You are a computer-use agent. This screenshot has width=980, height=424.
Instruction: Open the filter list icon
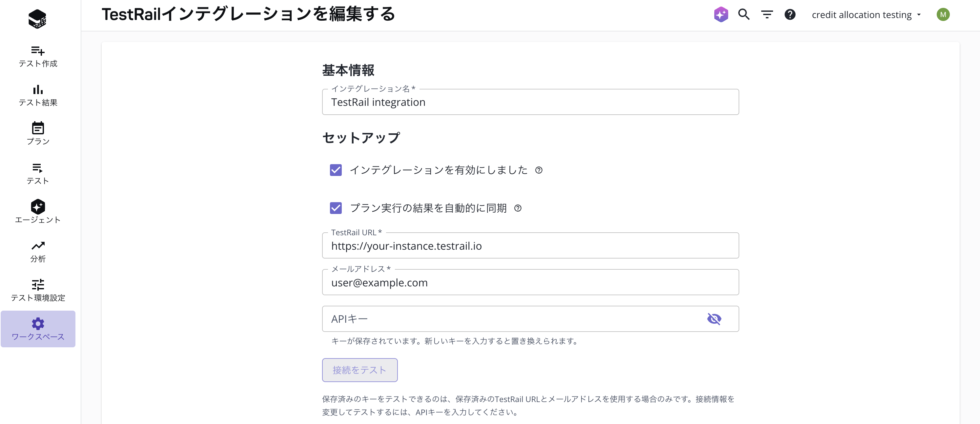click(x=767, y=14)
